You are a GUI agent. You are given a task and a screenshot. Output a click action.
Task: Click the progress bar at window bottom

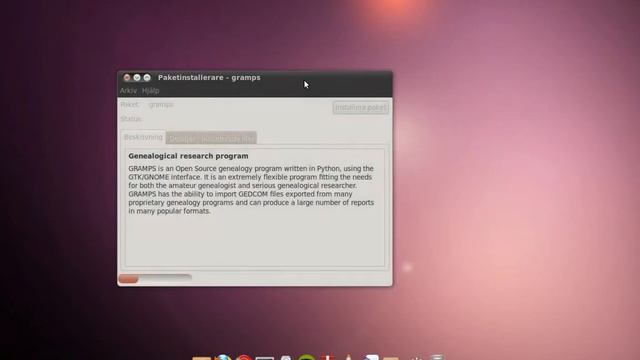click(x=155, y=278)
